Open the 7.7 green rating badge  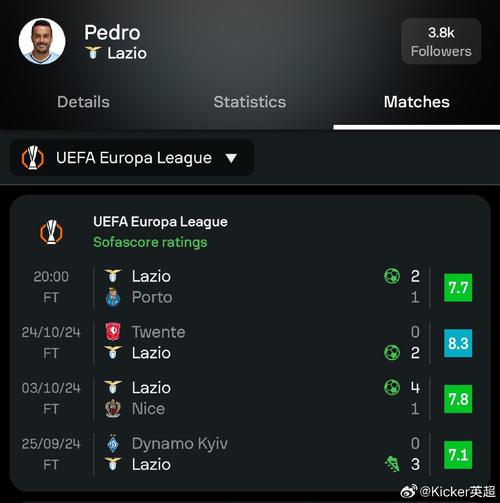click(x=458, y=287)
